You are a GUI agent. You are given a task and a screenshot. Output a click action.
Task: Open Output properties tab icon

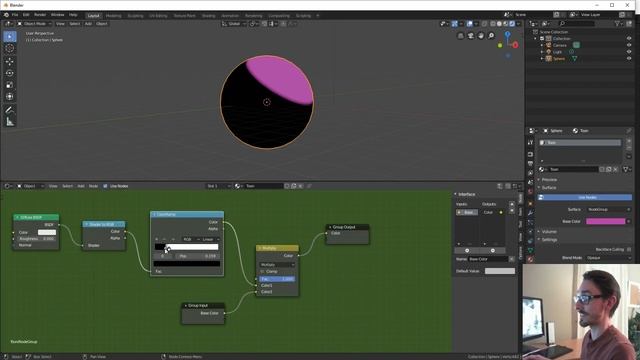(x=530, y=164)
